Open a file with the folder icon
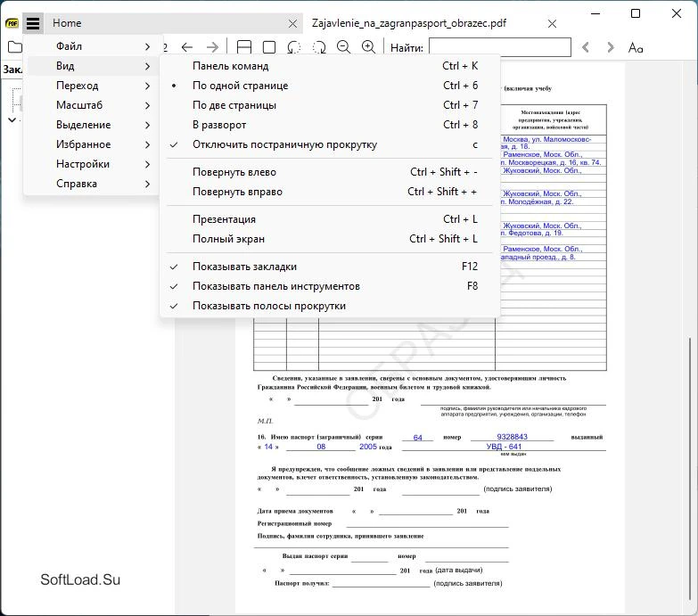698x616 pixels. 14,46
